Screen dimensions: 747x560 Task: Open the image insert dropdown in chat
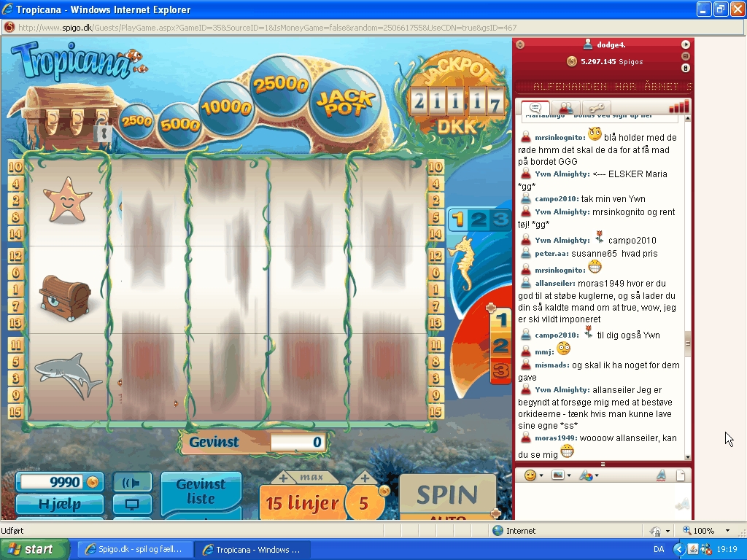[x=560, y=475]
